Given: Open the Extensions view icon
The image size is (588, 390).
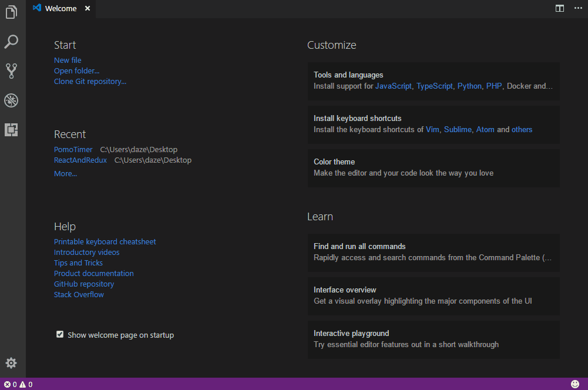Looking at the screenshot, I should pyautogui.click(x=11, y=130).
